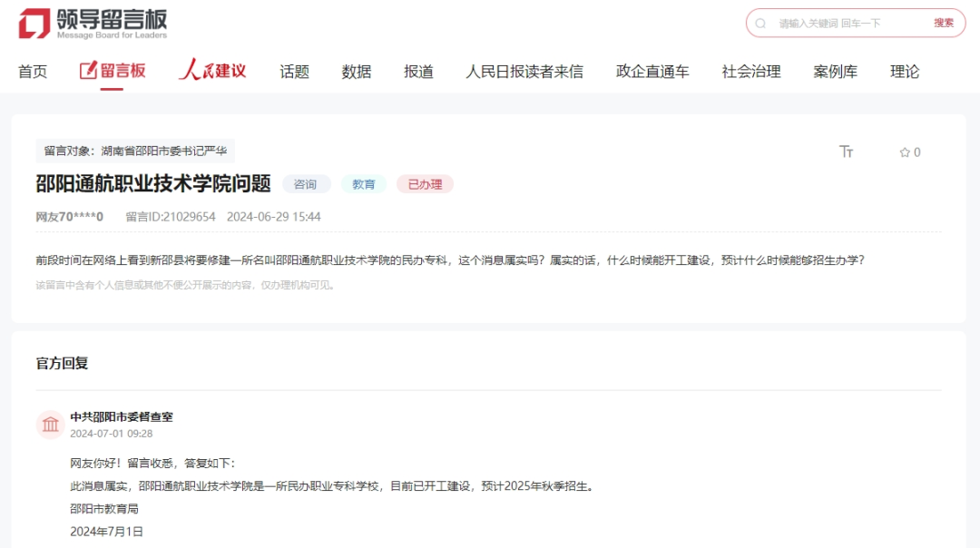Open the 数据 section
Viewport: 980px width, 548px height.
[356, 71]
